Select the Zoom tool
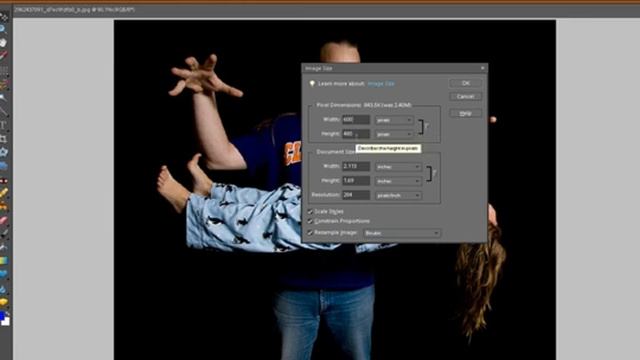 coord(3,29)
